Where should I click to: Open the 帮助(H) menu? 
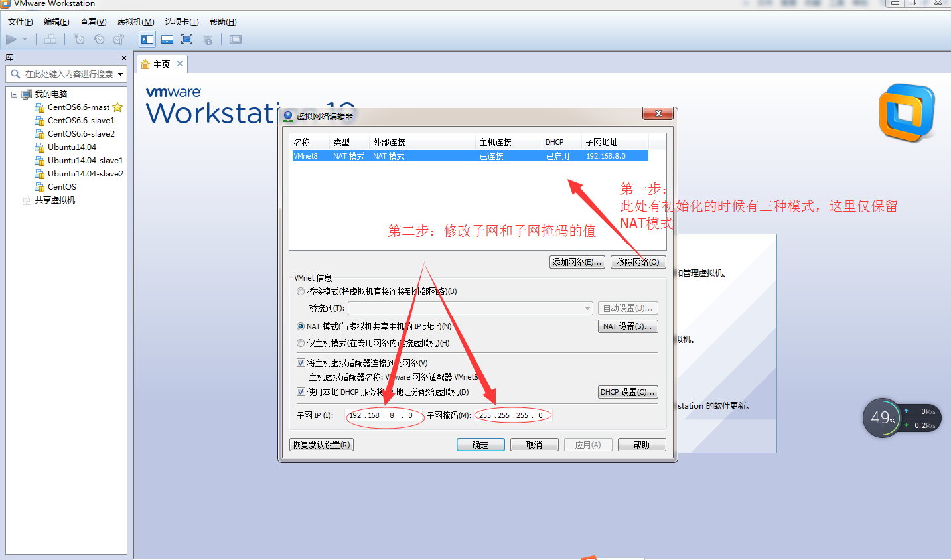pos(223,22)
